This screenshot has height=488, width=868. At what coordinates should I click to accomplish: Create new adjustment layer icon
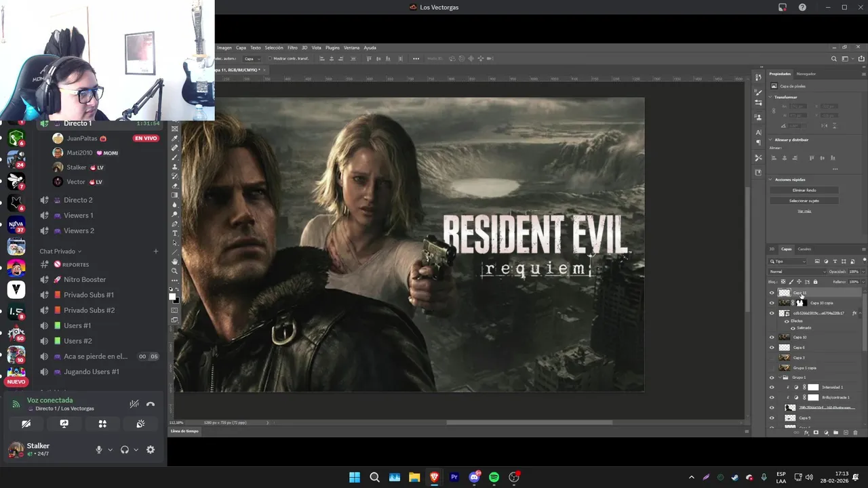click(826, 432)
